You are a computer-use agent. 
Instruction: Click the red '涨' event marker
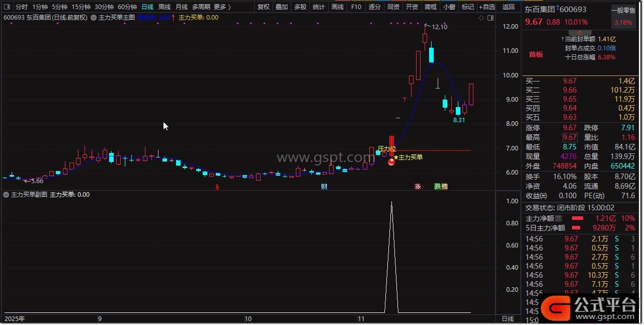pos(418,187)
